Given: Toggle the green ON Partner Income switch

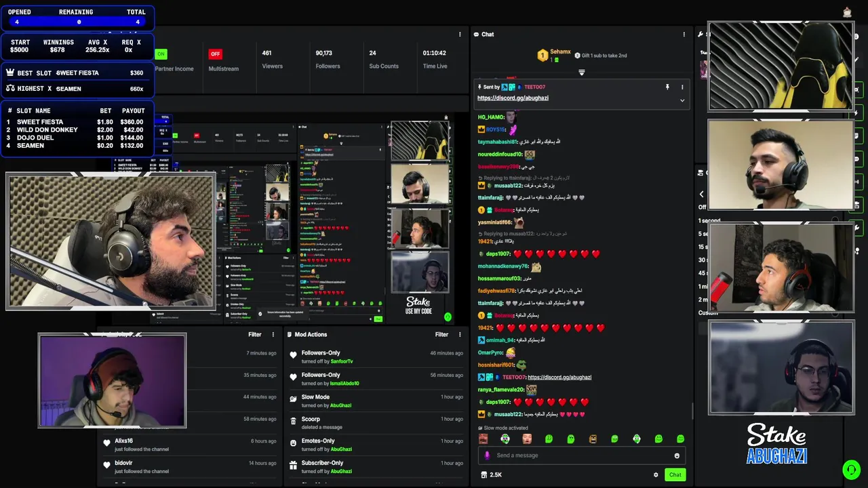Looking at the screenshot, I should tap(161, 54).
